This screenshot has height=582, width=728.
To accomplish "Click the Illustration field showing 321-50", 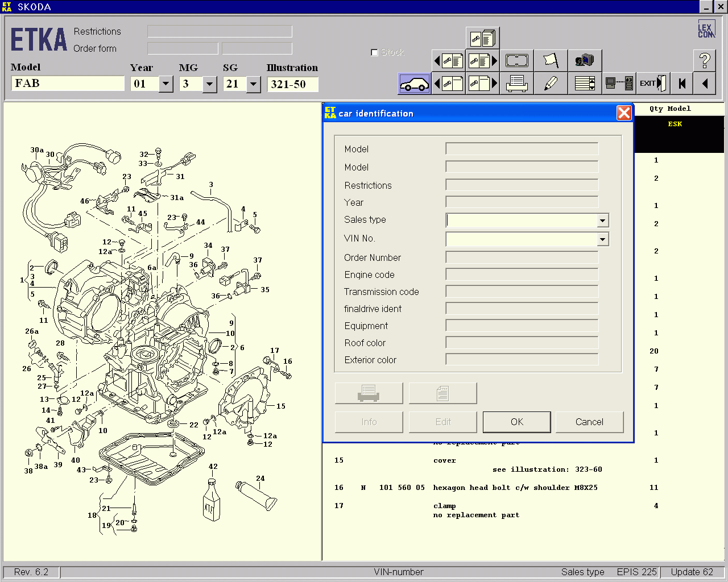I will (x=292, y=84).
